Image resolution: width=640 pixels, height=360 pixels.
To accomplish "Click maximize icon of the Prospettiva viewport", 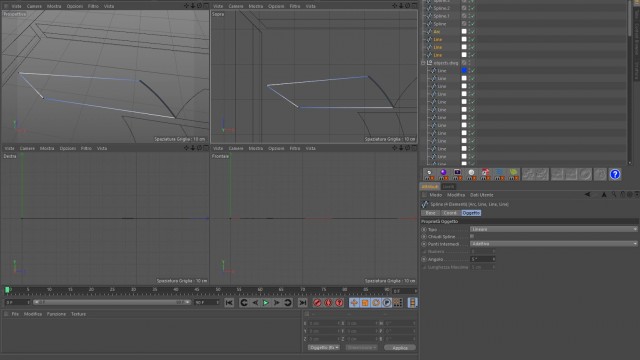I will (x=206, y=6).
